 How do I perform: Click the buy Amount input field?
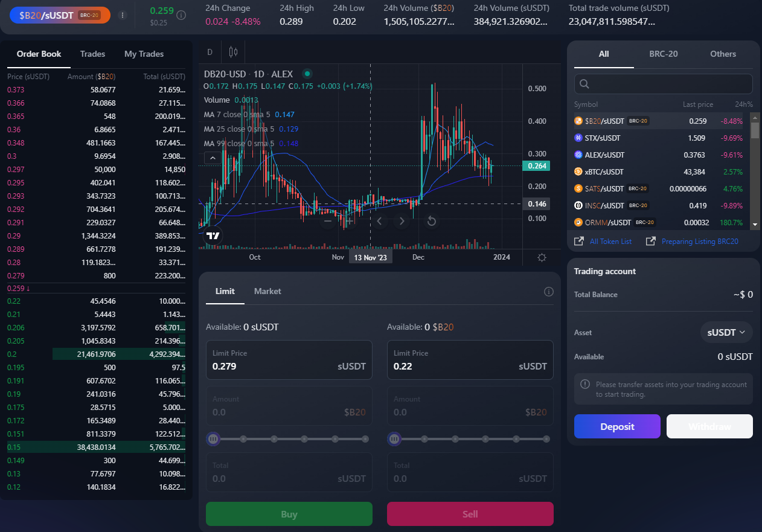coord(289,406)
